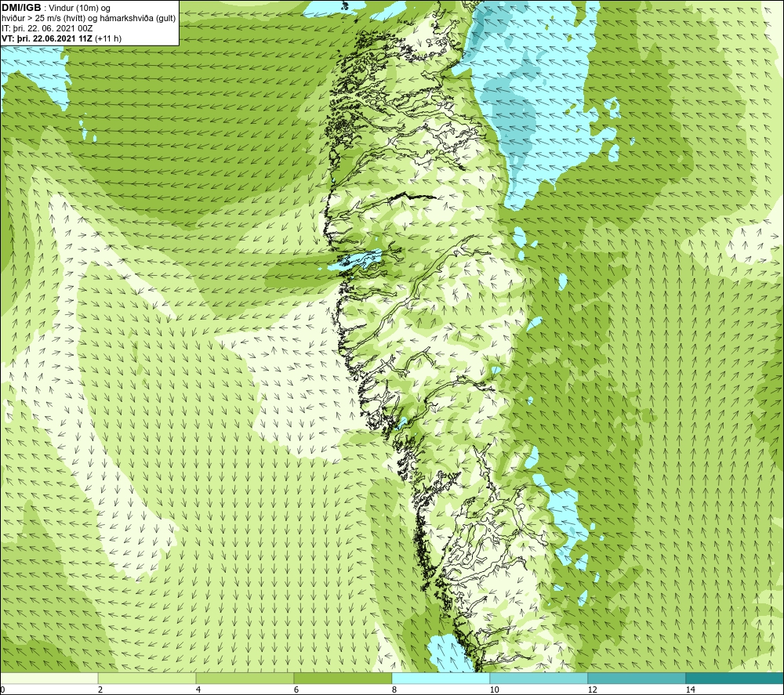Select the 6–8 m/s dark green band
The image size is (784, 695).
pos(343,679)
